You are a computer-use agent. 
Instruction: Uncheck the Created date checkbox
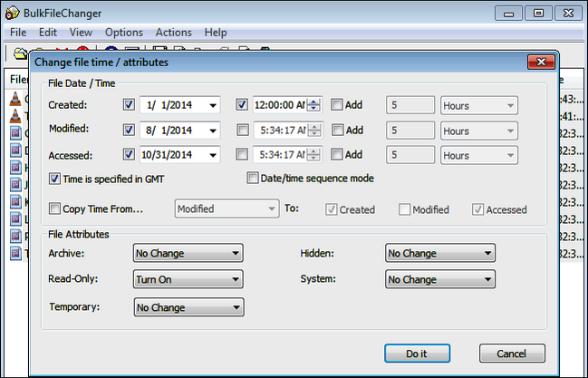[129, 105]
